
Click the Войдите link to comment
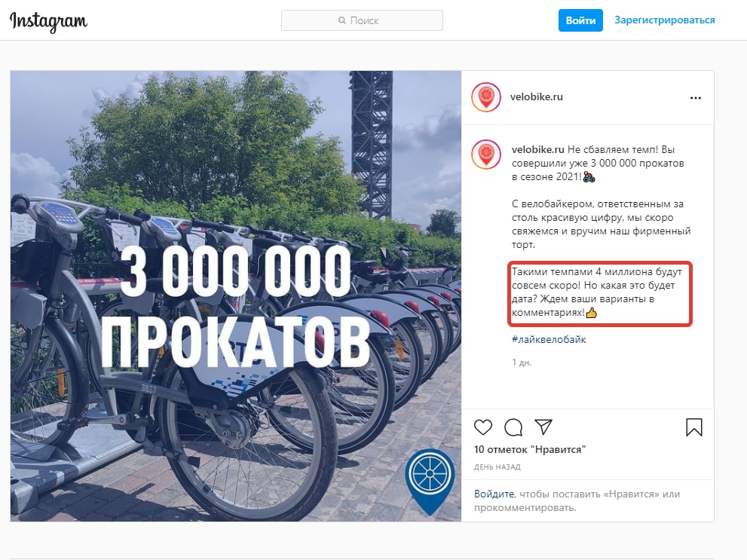(494, 494)
